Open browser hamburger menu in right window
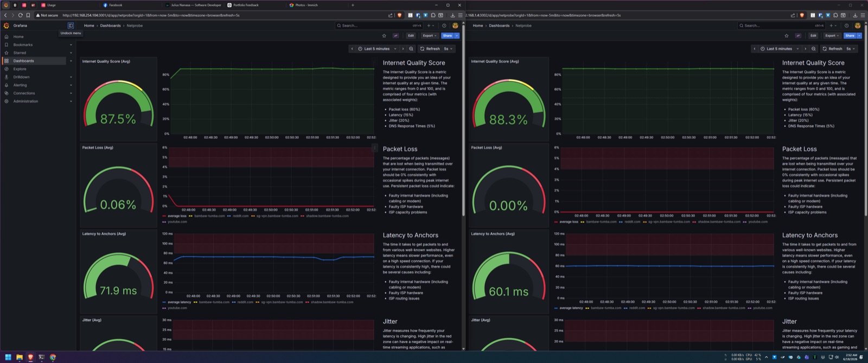The height and width of the screenshot is (363, 868). click(x=863, y=15)
